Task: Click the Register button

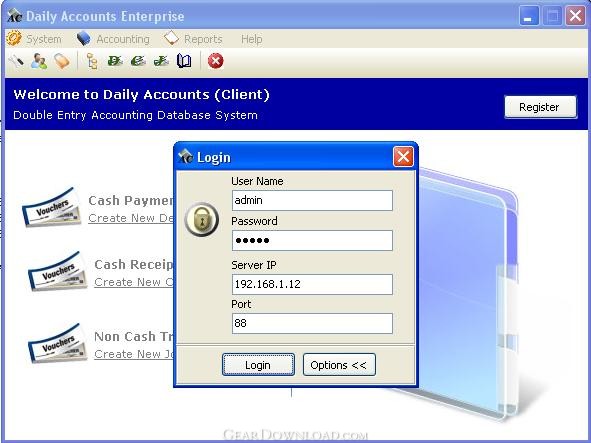Action: pyautogui.click(x=540, y=107)
